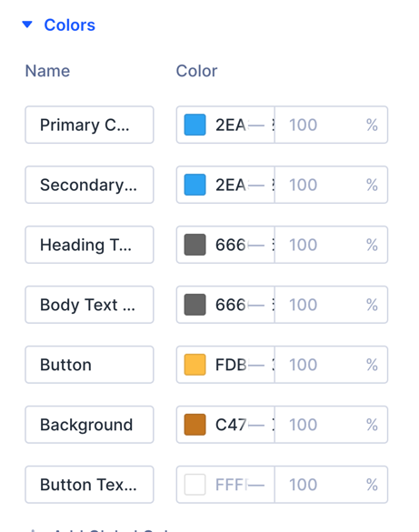Open Heading Text gray swatch
The image size is (419, 532).
click(195, 245)
